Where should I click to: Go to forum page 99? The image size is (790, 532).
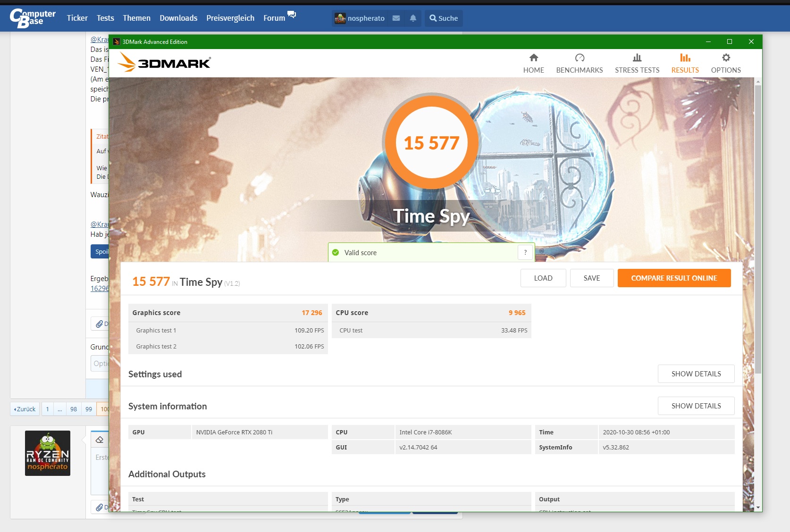89,409
